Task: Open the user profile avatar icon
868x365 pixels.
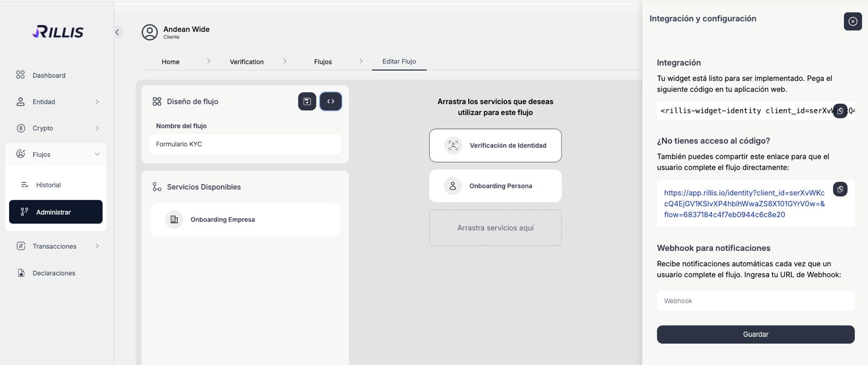Action: (x=150, y=33)
